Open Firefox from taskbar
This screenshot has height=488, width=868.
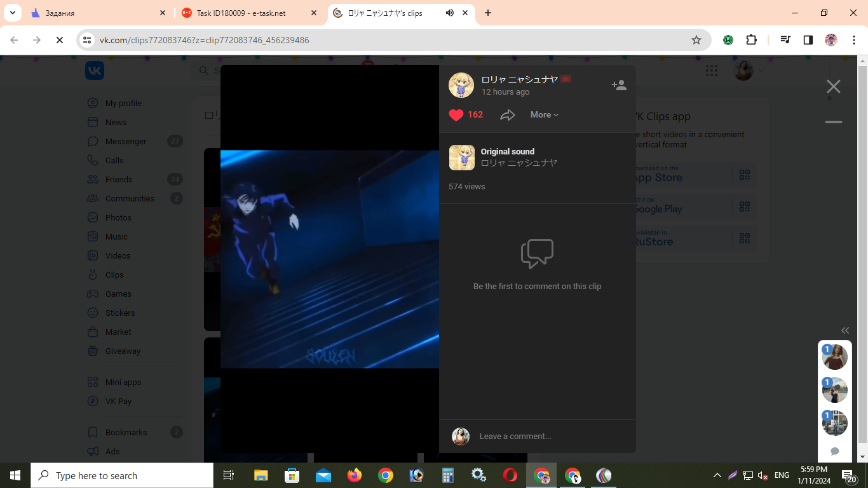[355, 475]
